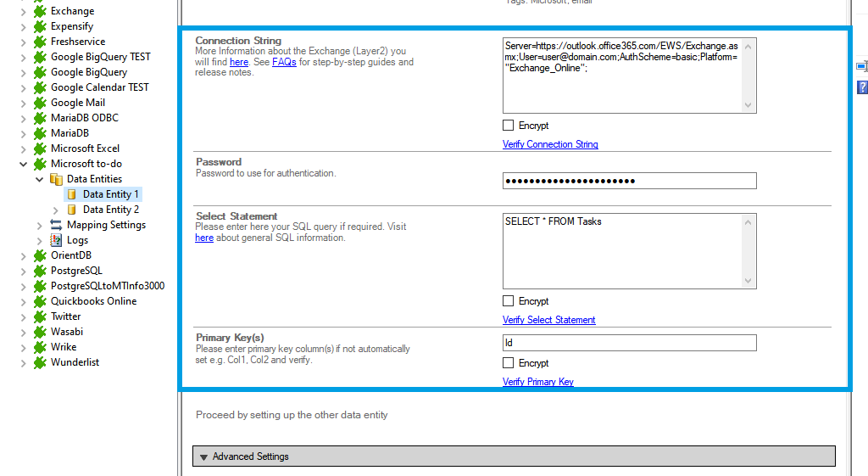Expand the Data Entity 2 node
The width and height of the screenshot is (868, 476).
click(55, 210)
